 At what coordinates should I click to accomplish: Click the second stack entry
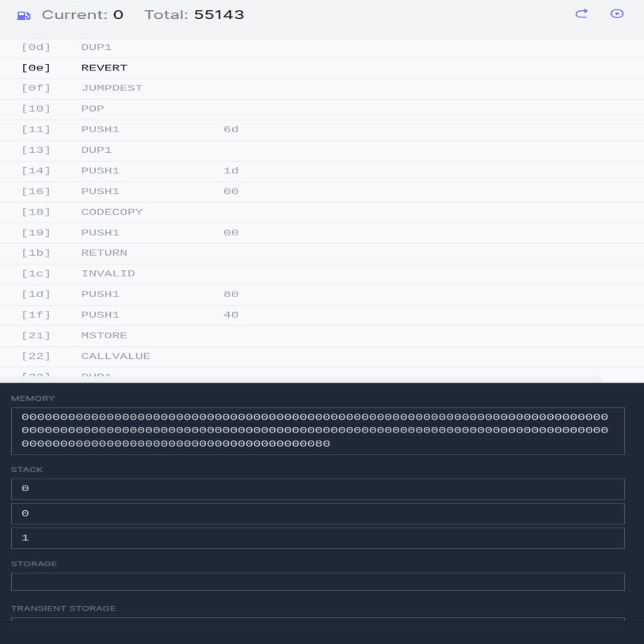point(318,513)
